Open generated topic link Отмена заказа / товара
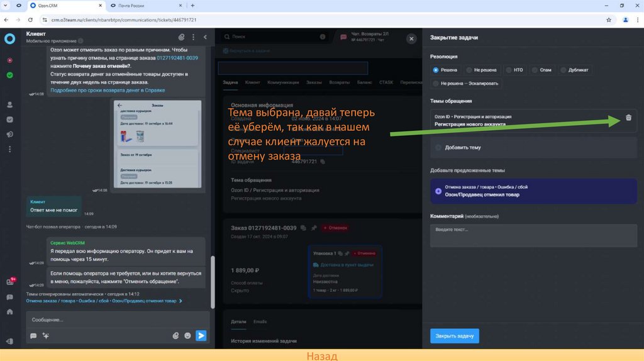The width and height of the screenshot is (644, 361). pyautogui.click(x=101, y=301)
